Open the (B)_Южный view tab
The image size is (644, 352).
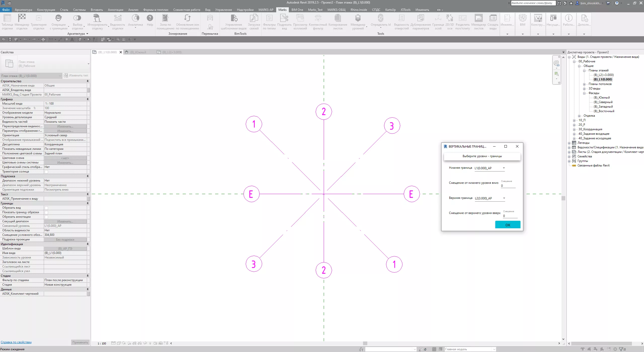tap(138, 52)
